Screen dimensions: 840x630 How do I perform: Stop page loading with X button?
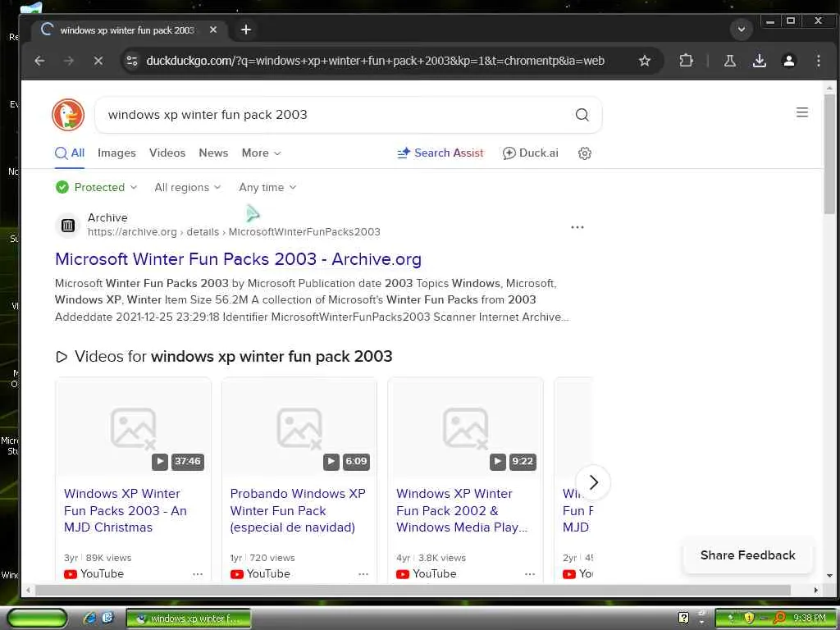(x=98, y=61)
